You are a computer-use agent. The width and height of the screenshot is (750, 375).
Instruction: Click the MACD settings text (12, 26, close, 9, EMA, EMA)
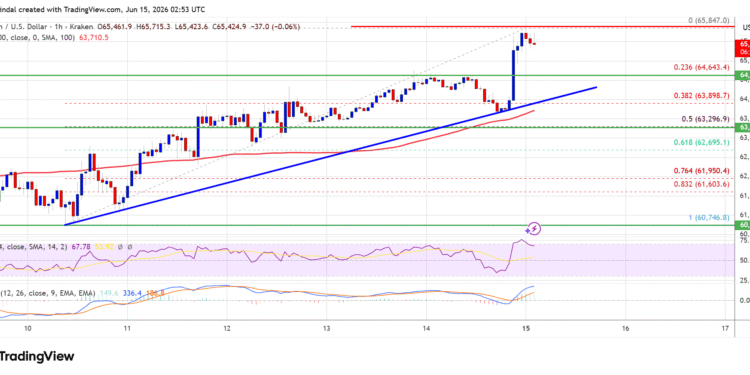(48, 293)
